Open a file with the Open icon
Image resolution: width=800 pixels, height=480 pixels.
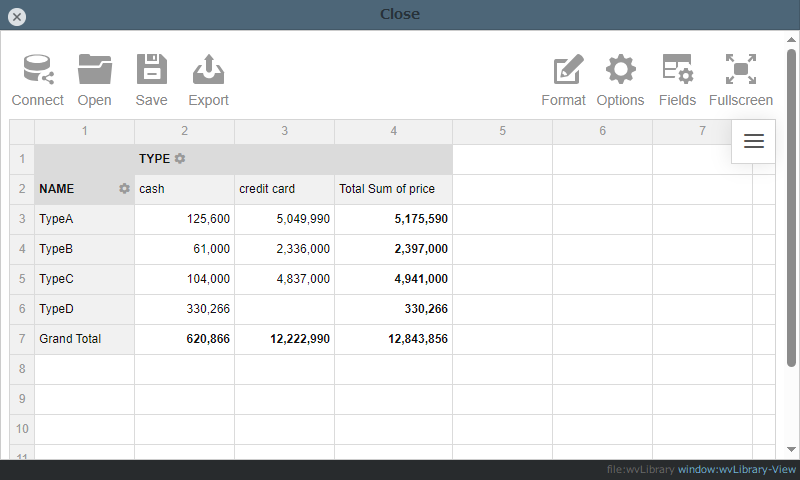(95, 70)
